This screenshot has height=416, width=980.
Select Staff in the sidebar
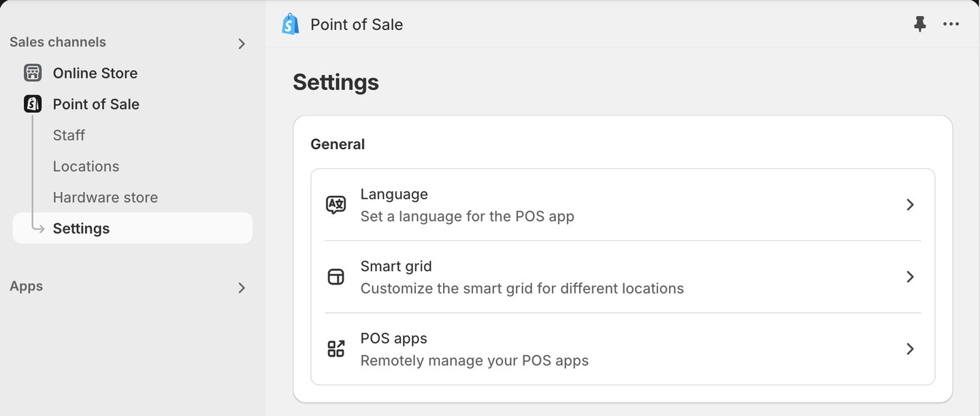pos(69,135)
